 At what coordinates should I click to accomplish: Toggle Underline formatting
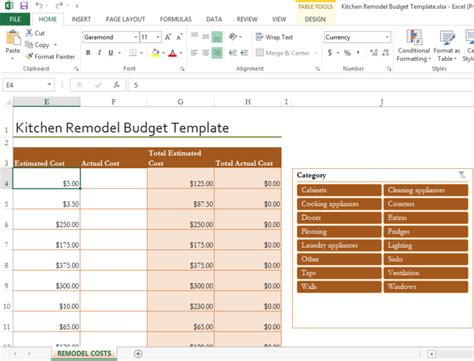point(111,53)
